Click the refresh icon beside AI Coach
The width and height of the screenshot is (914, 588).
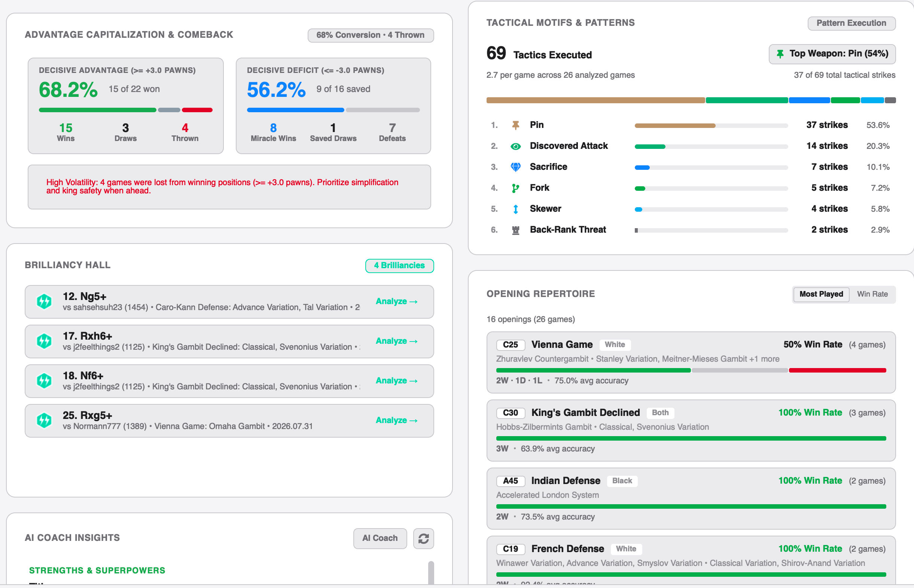(423, 538)
